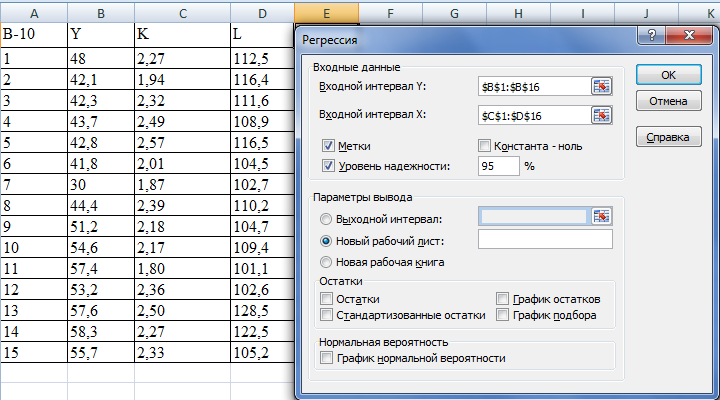Viewport: 720px width, 400px height.
Task: Click cell with value 43,7
Action: pyautogui.click(x=101, y=121)
